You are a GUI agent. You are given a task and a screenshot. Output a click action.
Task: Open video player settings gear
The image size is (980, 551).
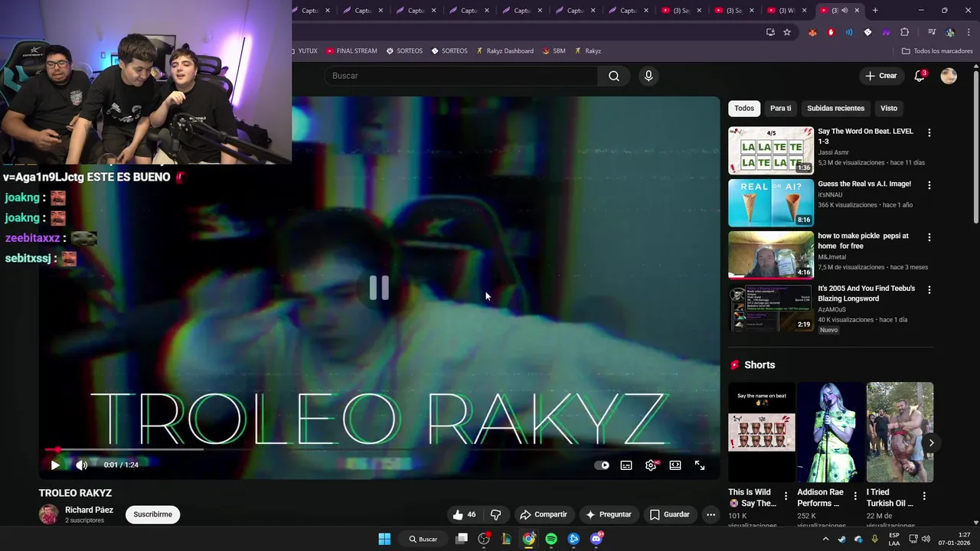point(651,465)
